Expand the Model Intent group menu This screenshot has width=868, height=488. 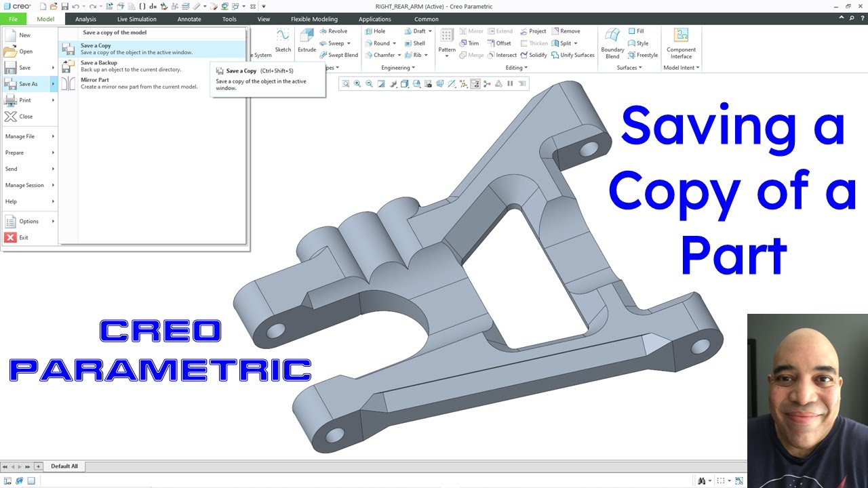(x=681, y=68)
